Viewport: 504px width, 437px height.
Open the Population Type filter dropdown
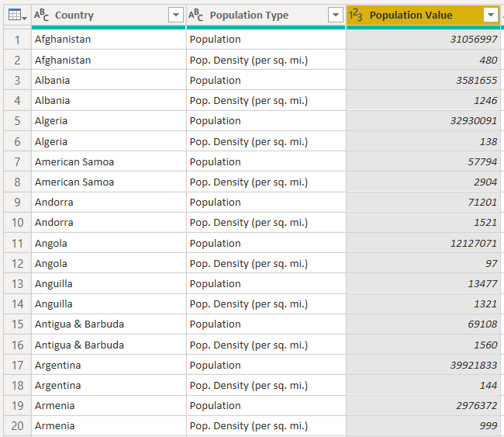click(x=336, y=15)
